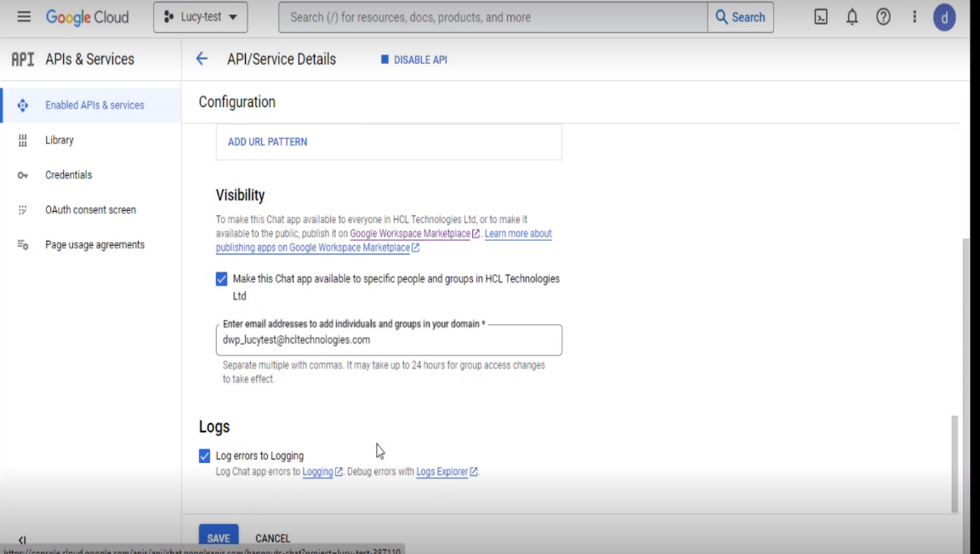Open the Lucy-test project selector dropdown

[x=200, y=17]
